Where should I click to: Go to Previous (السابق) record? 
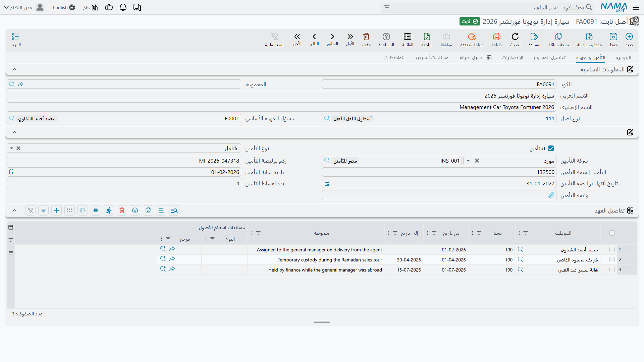tap(332, 37)
